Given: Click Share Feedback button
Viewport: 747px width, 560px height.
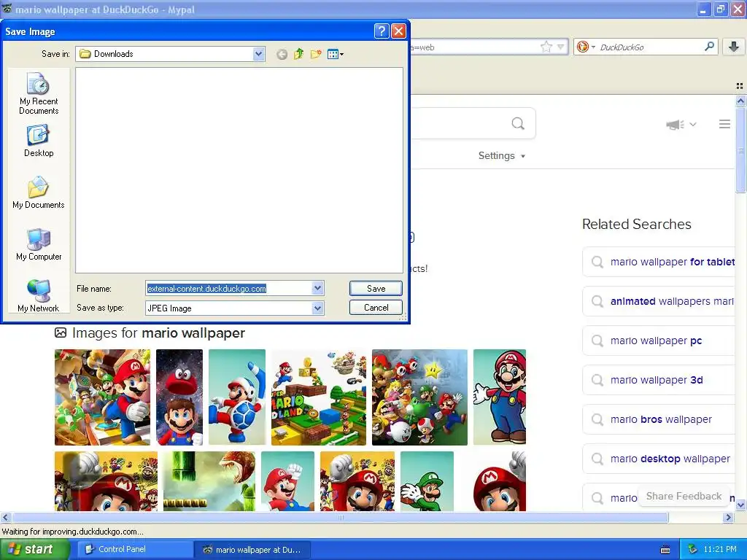Looking at the screenshot, I should pos(684,496).
